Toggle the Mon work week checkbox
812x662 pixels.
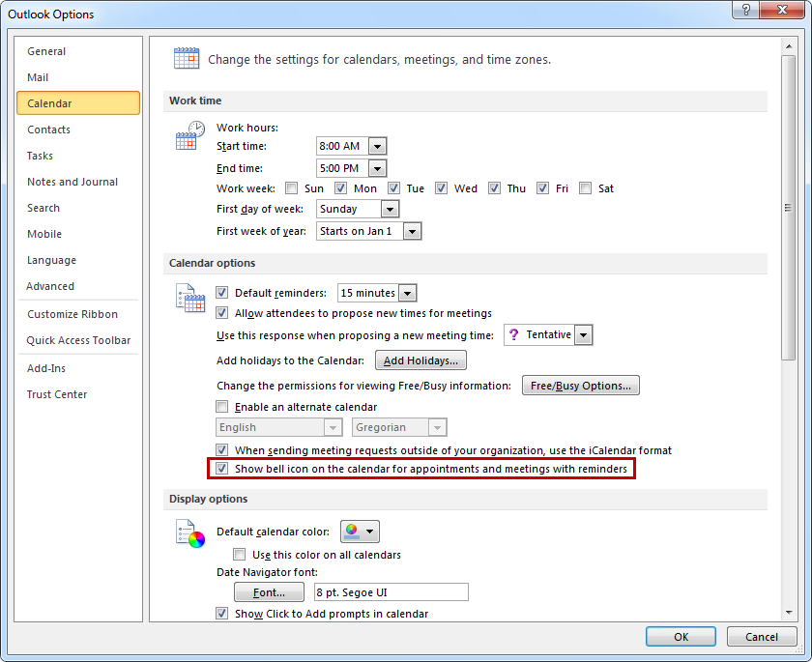pyautogui.click(x=340, y=187)
